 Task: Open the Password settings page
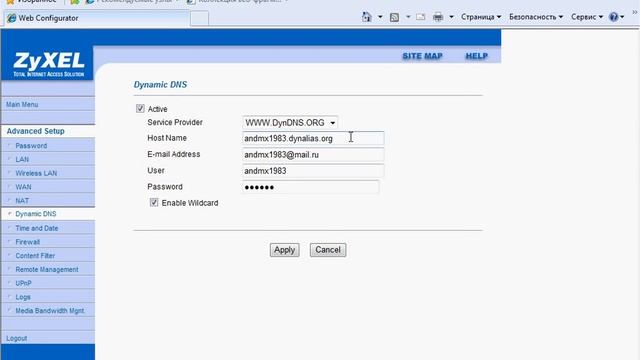pos(31,146)
